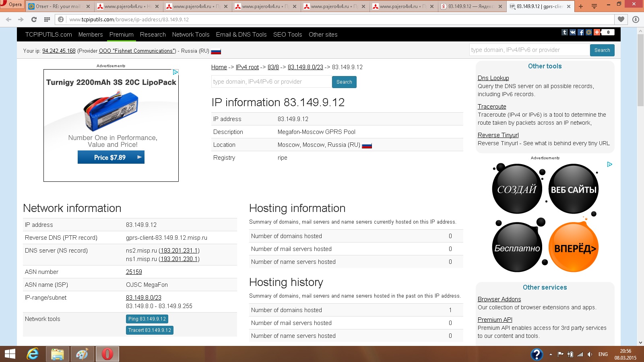Viewport: 644px width, 362px height.
Task: Open the Network Tools menu
Action: click(x=191, y=35)
